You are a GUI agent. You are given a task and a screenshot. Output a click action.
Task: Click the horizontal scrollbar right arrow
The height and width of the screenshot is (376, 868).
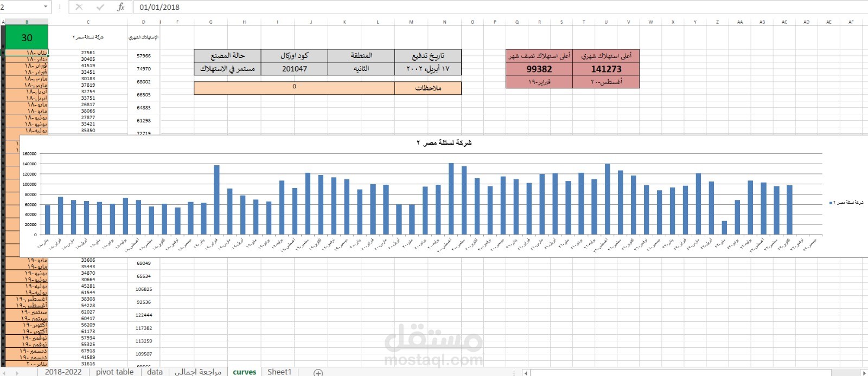click(864, 373)
